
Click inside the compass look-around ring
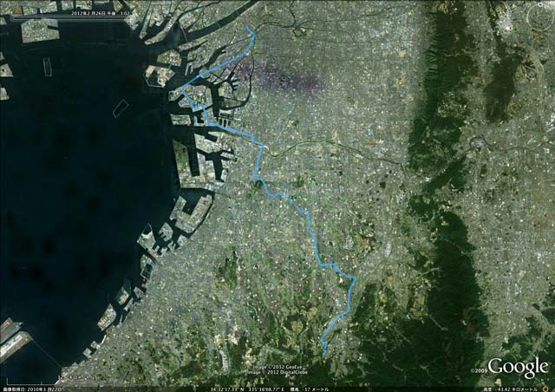point(540,17)
